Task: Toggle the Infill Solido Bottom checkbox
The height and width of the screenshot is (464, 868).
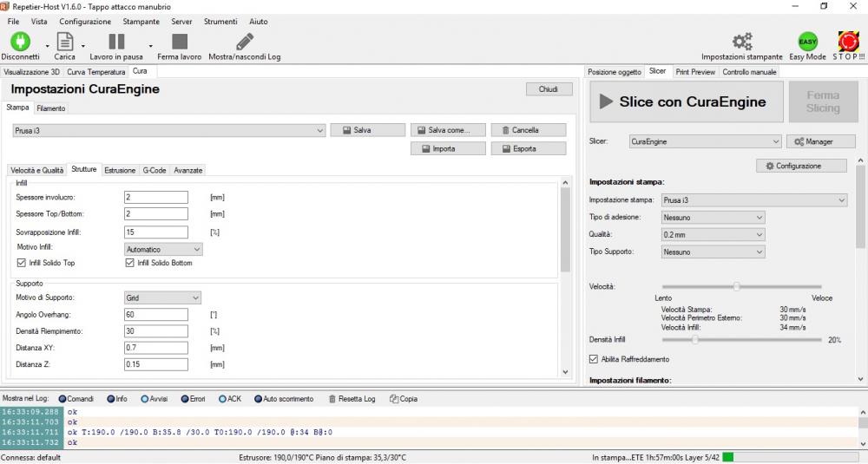Action: coord(130,263)
